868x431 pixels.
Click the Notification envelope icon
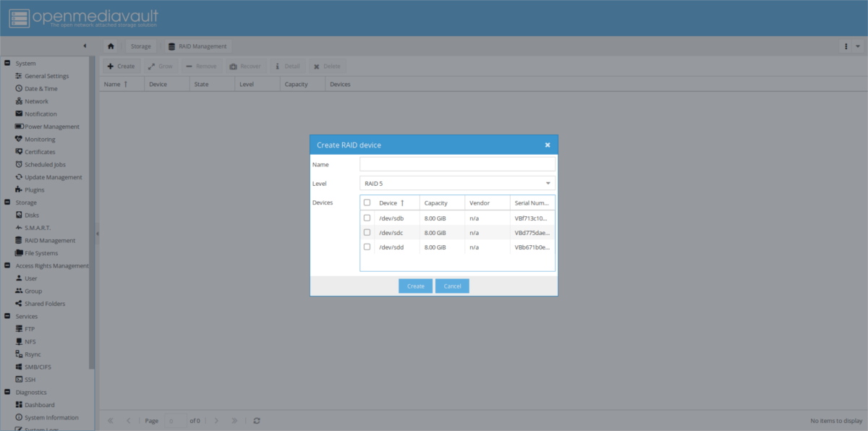(x=19, y=114)
